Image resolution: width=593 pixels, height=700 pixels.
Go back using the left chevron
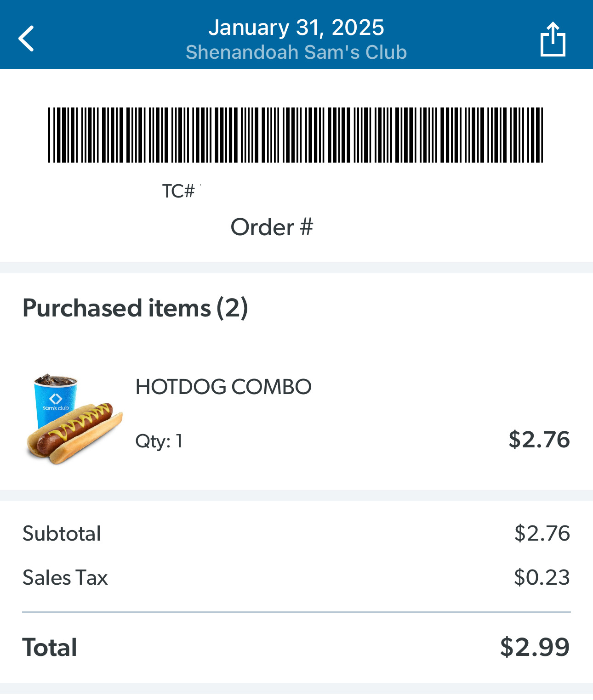(27, 39)
